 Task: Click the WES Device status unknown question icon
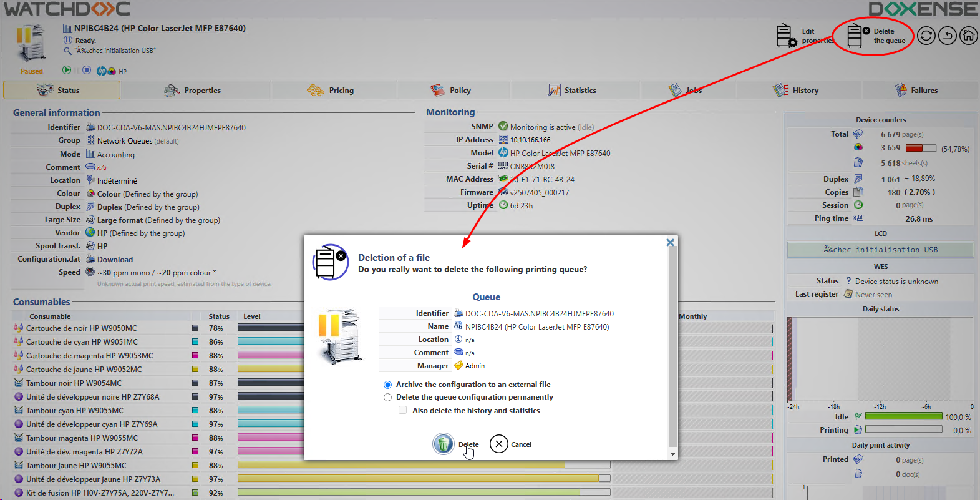point(848,281)
